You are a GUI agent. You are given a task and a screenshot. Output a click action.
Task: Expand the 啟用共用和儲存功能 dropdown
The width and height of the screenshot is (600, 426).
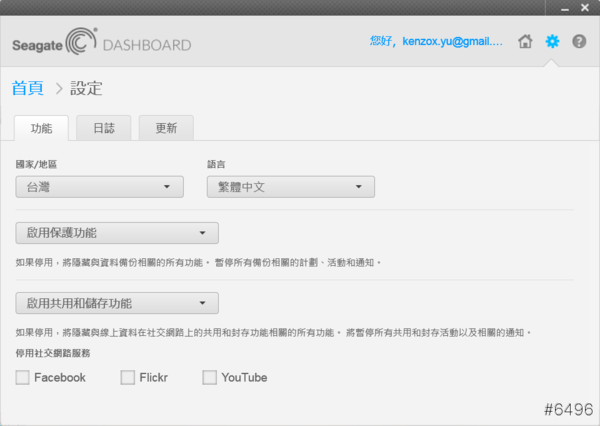pos(117,303)
